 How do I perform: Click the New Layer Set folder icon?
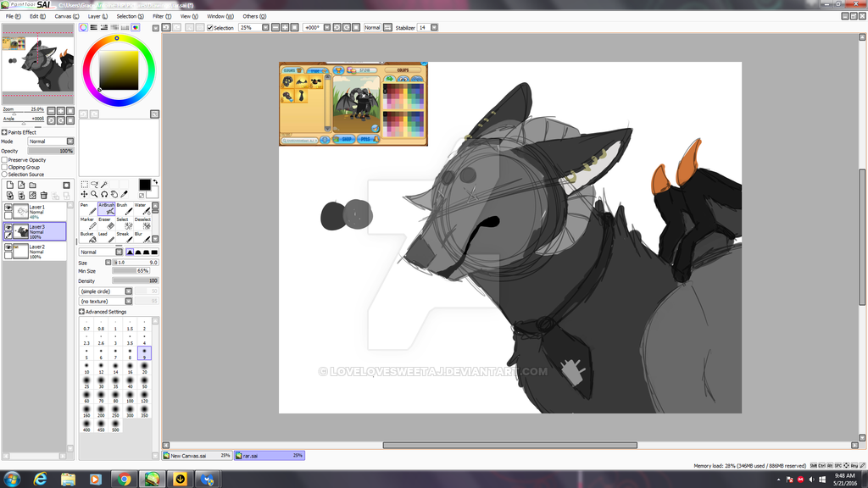[32, 185]
